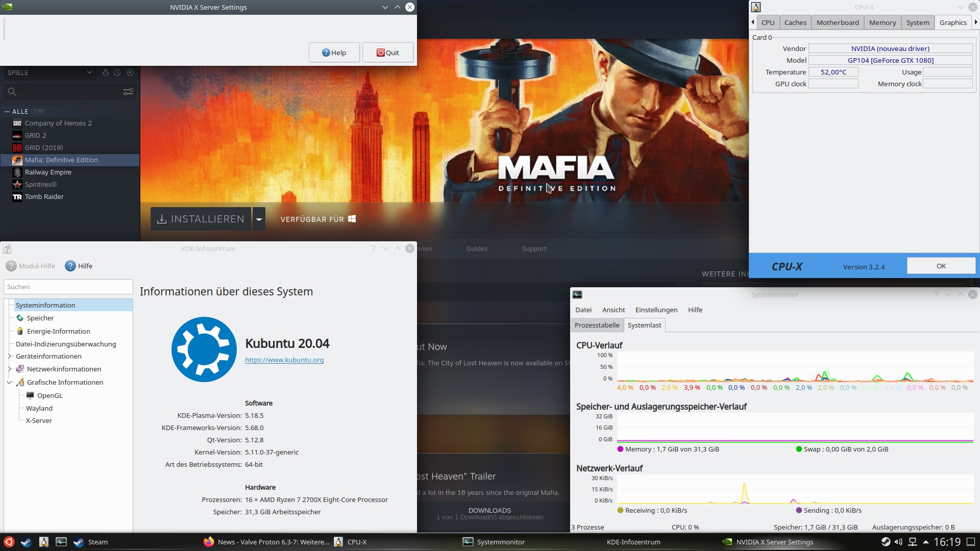
Task: Click the volume speaker icon in system tray
Action: click(897, 542)
